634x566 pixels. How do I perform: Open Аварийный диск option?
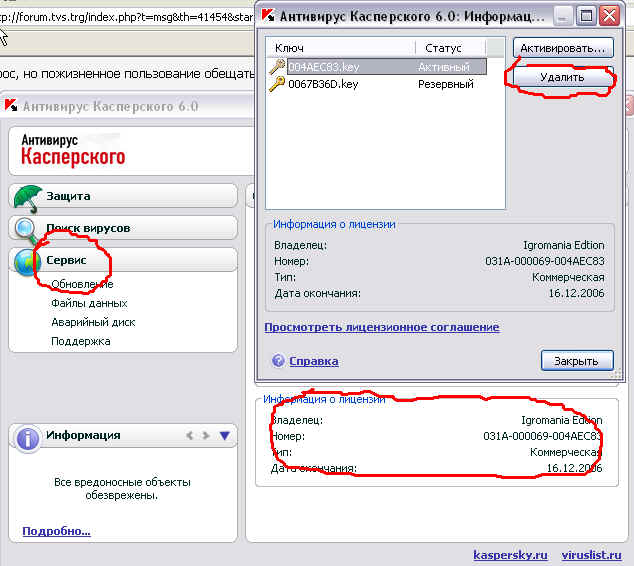(93, 322)
